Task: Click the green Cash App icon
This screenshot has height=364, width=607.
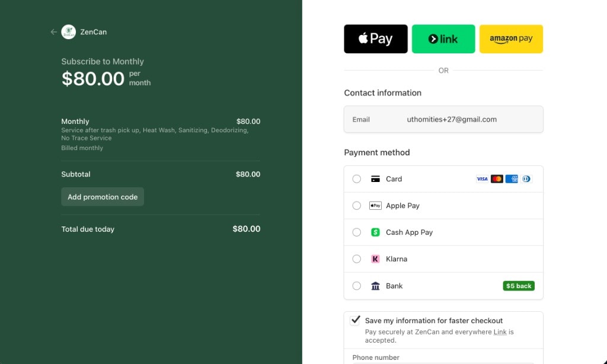Action: tap(375, 232)
